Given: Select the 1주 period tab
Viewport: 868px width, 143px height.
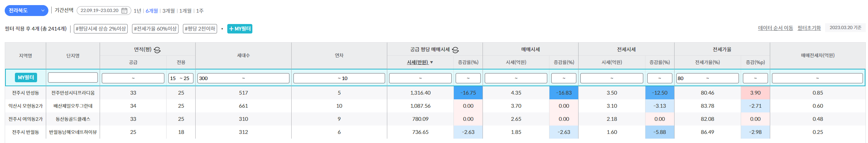Looking at the screenshot, I should coord(200,11).
